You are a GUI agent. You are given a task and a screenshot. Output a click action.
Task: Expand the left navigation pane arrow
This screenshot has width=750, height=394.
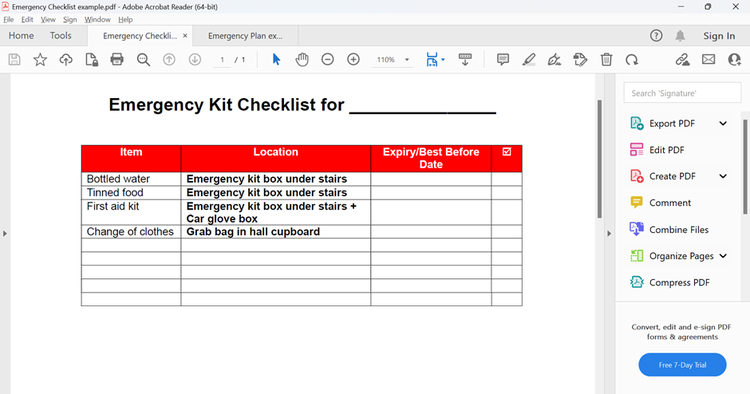[5, 234]
